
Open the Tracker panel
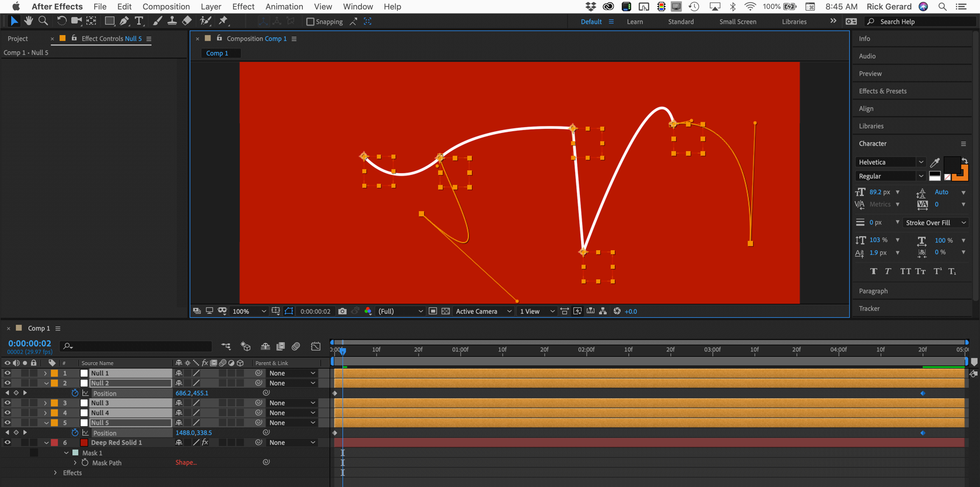[x=869, y=309]
